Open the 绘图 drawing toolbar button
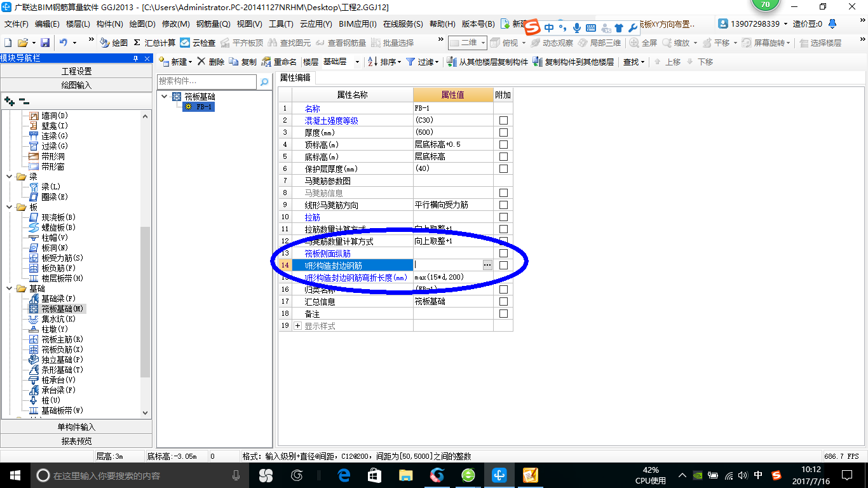Image resolution: width=868 pixels, height=488 pixels. tap(114, 43)
